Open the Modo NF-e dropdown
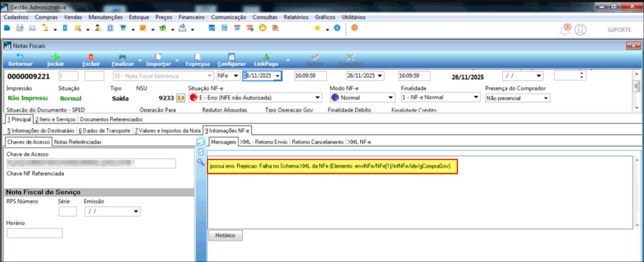The width and height of the screenshot is (644, 262). tap(391, 98)
